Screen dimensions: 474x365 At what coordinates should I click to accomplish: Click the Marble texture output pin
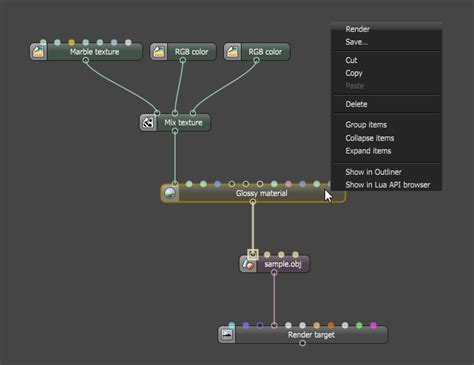click(x=86, y=60)
